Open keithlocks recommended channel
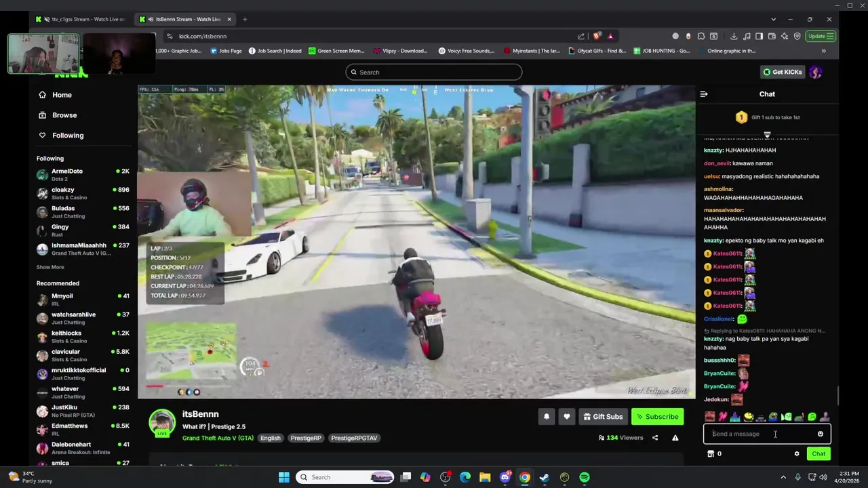 point(83,337)
